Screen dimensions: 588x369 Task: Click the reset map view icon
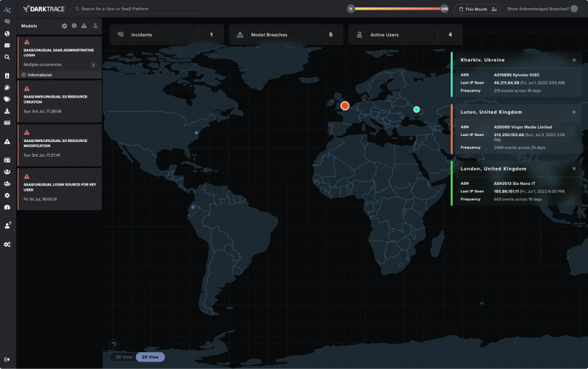115,343
